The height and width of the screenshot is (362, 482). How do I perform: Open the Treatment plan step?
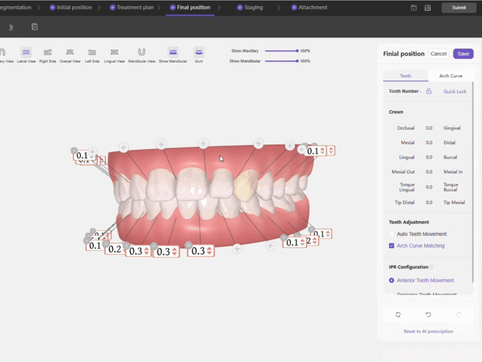pos(132,7)
